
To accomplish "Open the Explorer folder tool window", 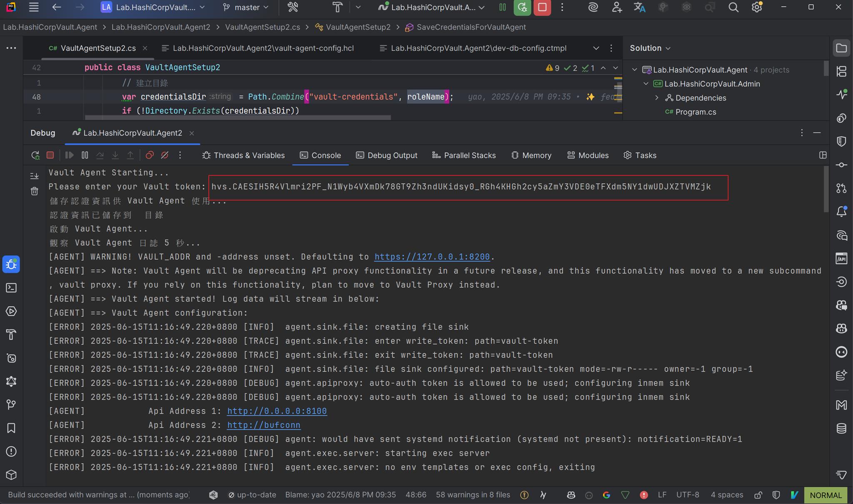I will tap(841, 48).
